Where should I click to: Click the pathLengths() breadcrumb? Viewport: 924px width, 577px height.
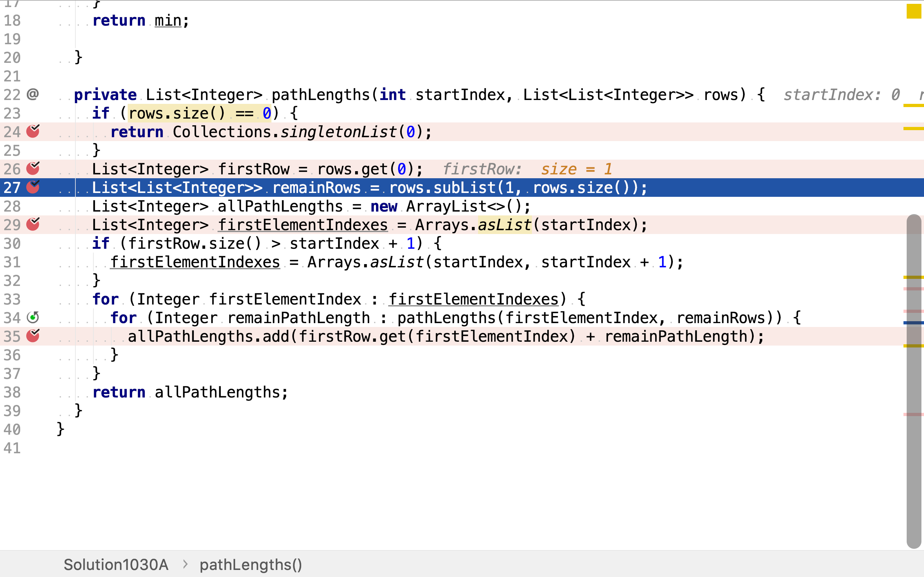pyautogui.click(x=251, y=564)
